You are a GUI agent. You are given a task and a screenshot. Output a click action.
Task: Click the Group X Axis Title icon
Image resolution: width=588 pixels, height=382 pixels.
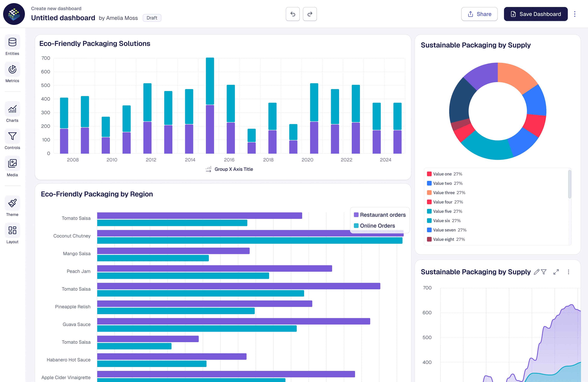point(208,169)
